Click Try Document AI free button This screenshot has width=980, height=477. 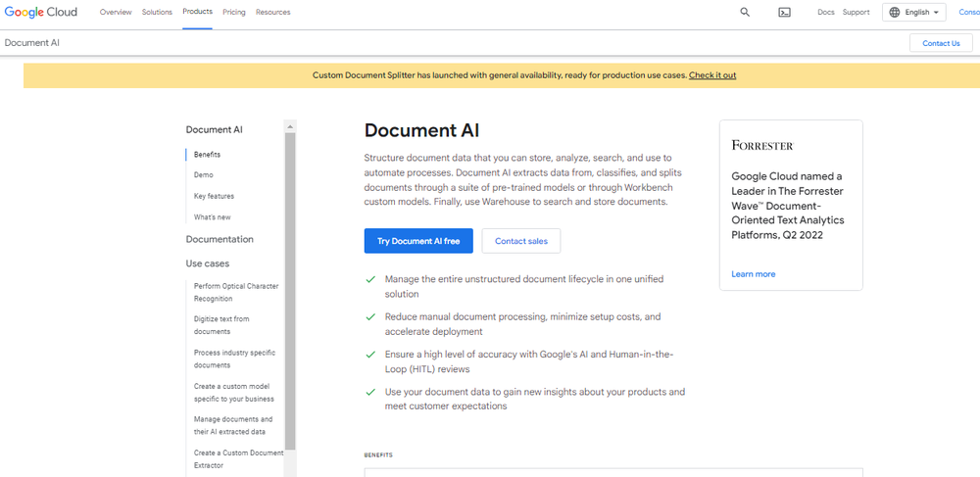pyautogui.click(x=418, y=241)
